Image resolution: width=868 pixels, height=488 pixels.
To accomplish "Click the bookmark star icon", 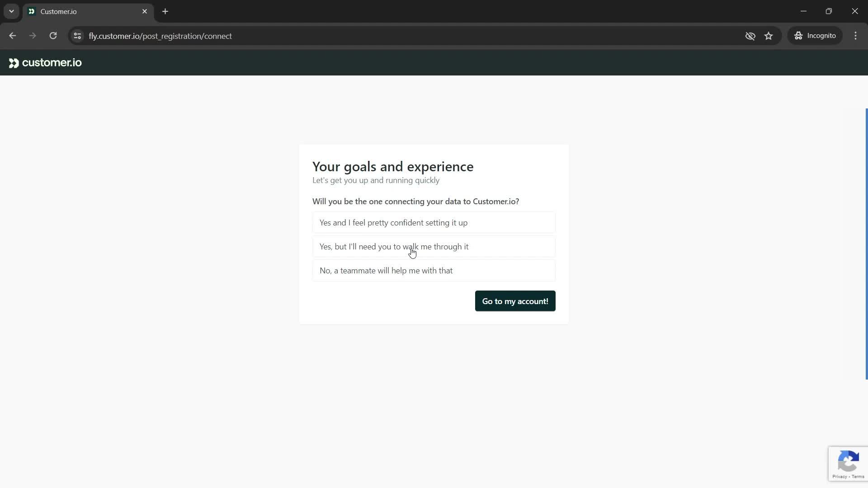I will [x=770, y=36].
